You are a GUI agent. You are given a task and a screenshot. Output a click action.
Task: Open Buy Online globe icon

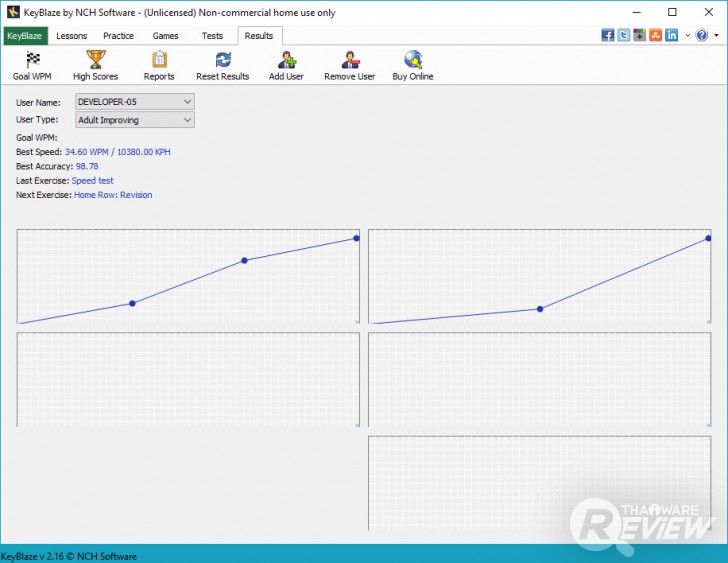(413, 65)
